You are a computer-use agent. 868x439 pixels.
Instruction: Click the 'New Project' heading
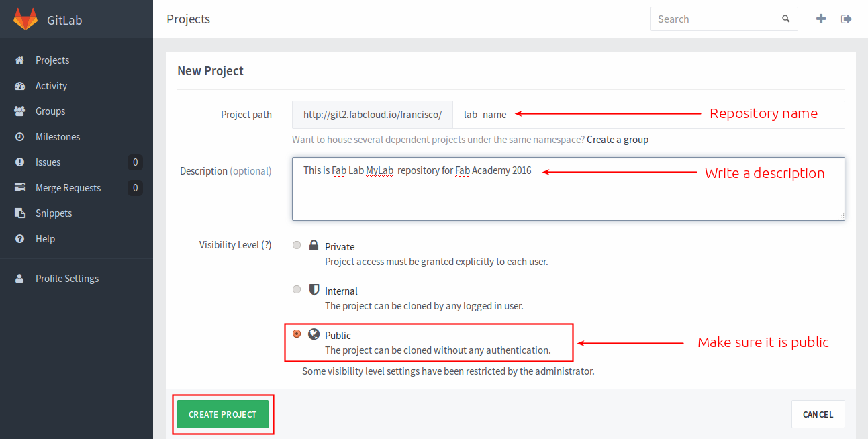(210, 71)
